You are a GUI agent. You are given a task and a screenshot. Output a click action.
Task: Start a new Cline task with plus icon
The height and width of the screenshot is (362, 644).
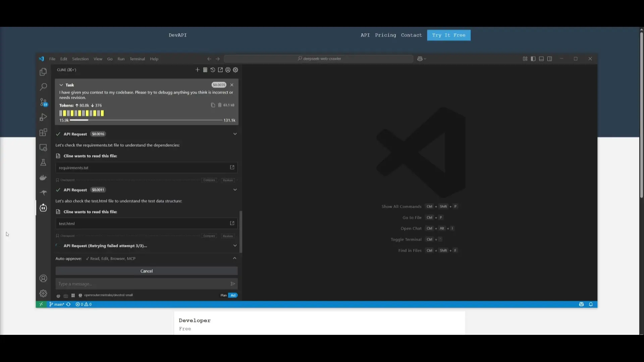point(197,70)
